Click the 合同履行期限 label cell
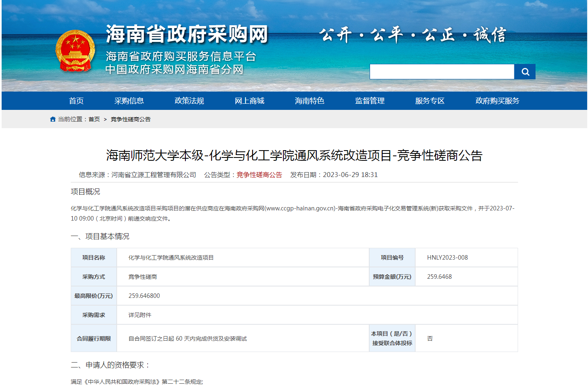Image resolution: width=588 pixels, height=387 pixels. tap(94, 339)
